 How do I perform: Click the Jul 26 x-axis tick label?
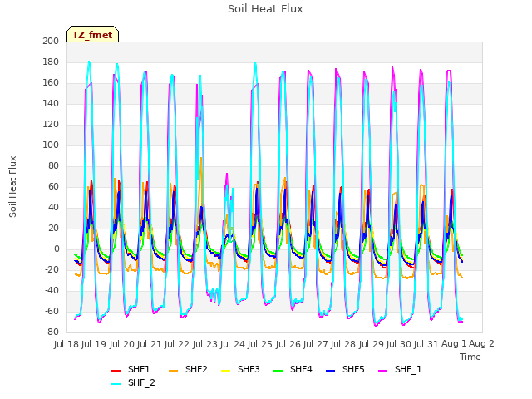[288, 344]
